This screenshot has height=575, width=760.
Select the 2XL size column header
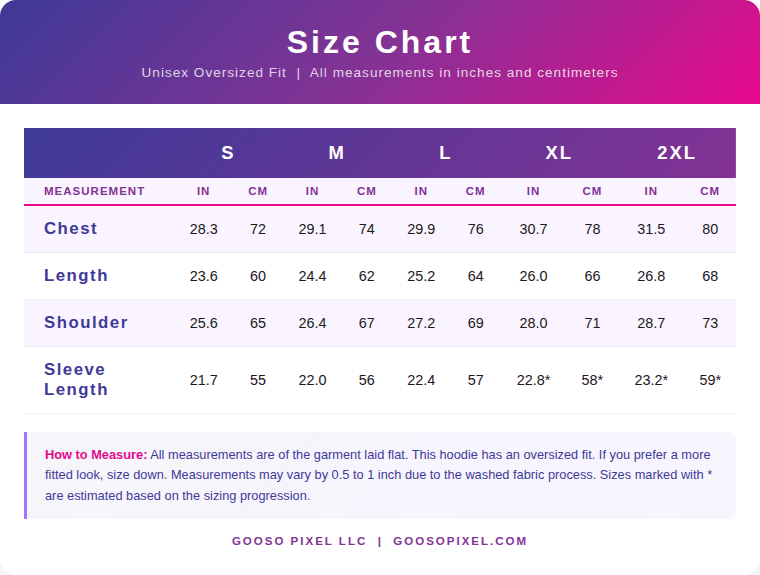pyautogui.click(x=676, y=153)
